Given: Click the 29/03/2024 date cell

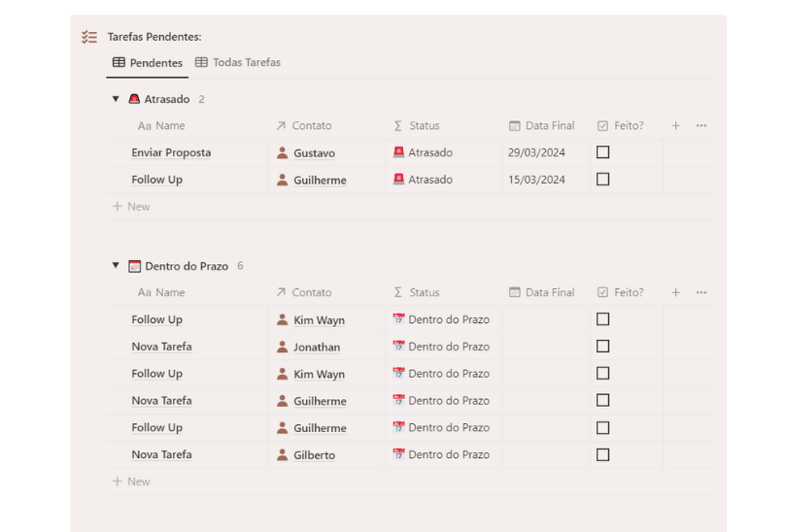Looking at the screenshot, I should 536,152.
